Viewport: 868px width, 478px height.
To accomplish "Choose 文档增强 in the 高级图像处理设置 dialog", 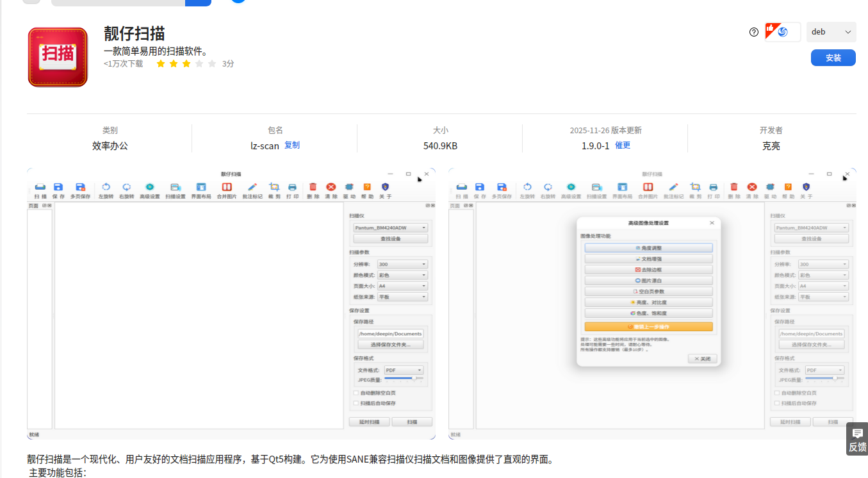I will tap(648, 259).
